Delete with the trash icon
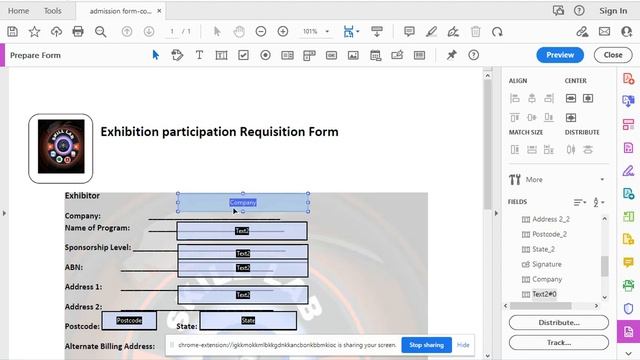The width and height of the screenshot is (640, 360). (x=476, y=31)
